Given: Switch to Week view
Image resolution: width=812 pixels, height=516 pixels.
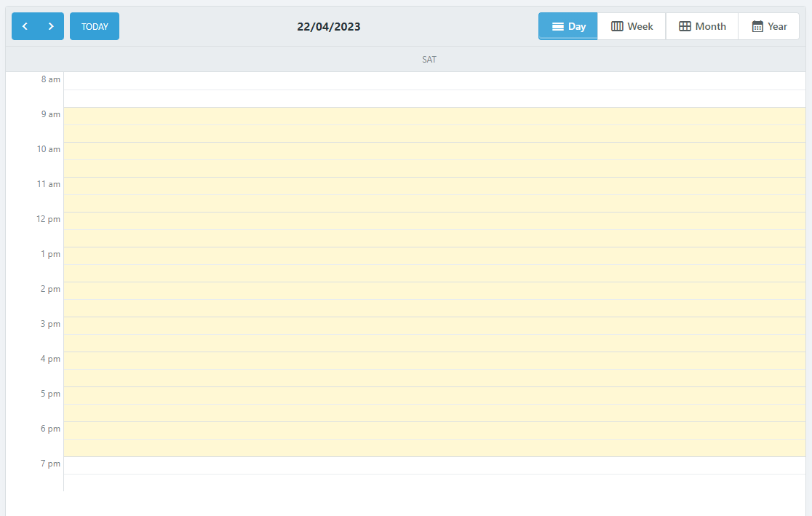Looking at the screenshot, I should (632, 26).
